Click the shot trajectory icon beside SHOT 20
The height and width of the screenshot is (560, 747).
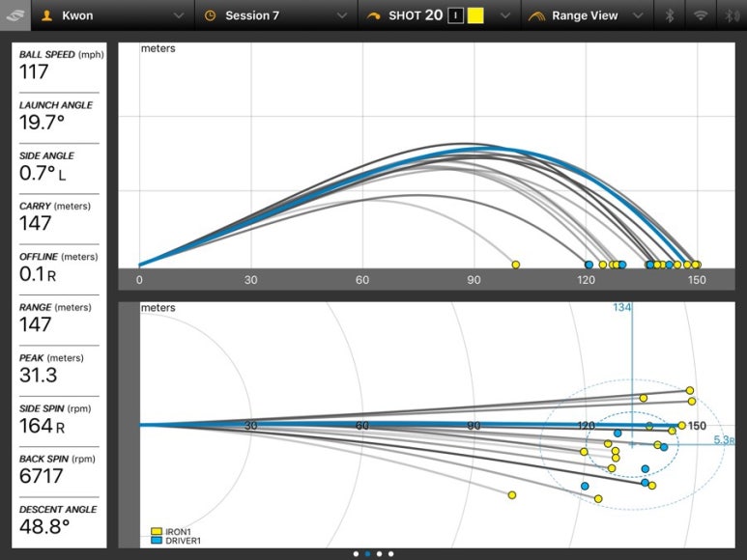pos(373,16)
